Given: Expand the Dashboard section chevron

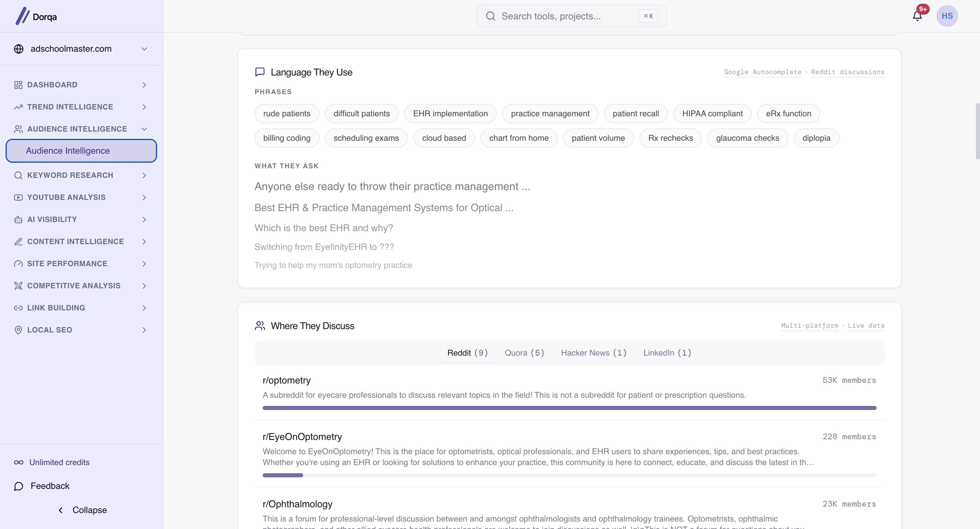Looking at the screenshot, I should coord(144,85).
